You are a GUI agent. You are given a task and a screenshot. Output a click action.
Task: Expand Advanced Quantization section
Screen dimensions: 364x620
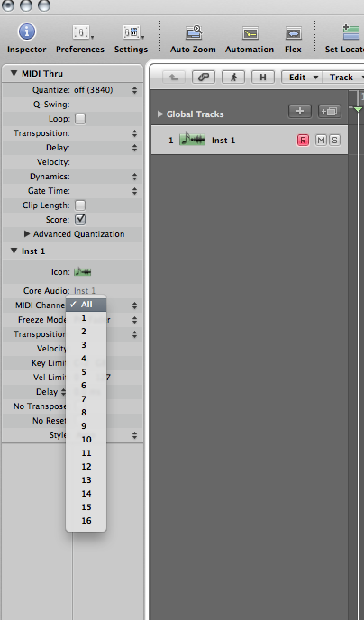click(27, 234)
